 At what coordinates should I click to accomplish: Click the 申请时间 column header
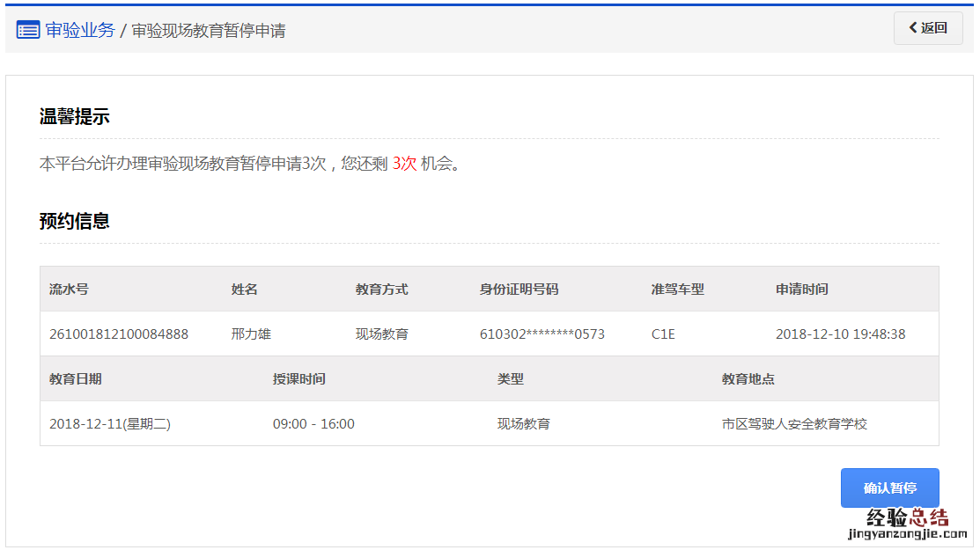tap(801, 290)
